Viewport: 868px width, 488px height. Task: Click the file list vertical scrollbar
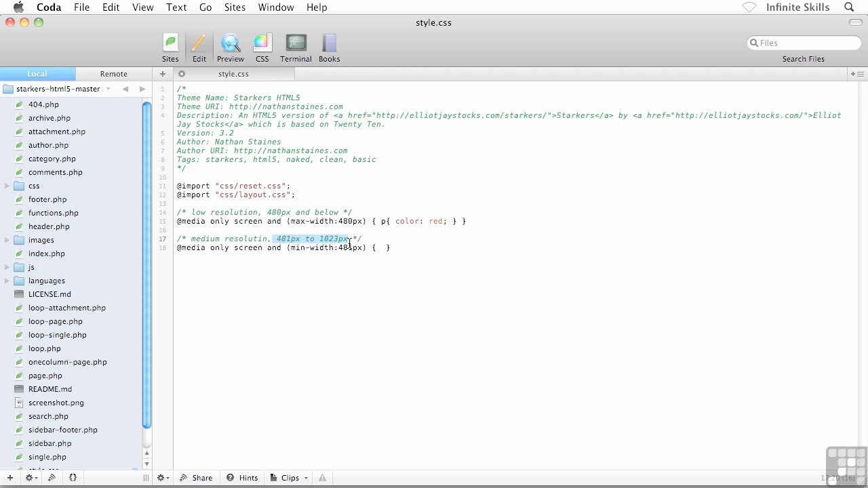tap(146, 264)
